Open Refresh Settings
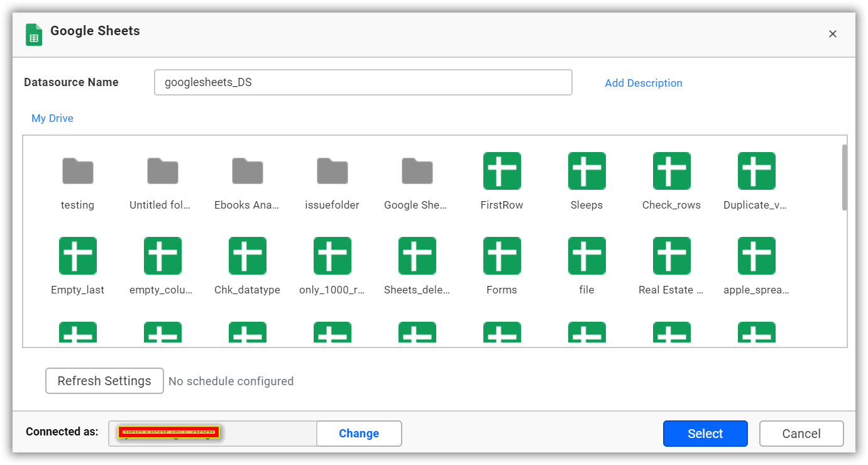 coord(104,381)
